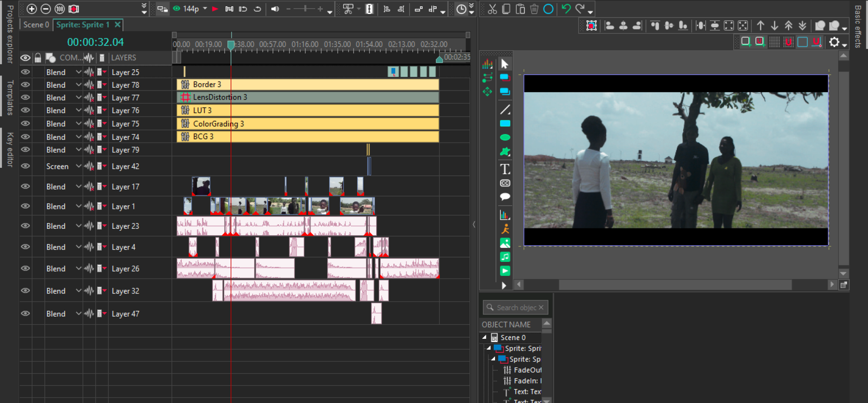Open the 144p preview quality dropdown
The width and height of the screenshot is (868, 403).
click(x=205, y=9)
